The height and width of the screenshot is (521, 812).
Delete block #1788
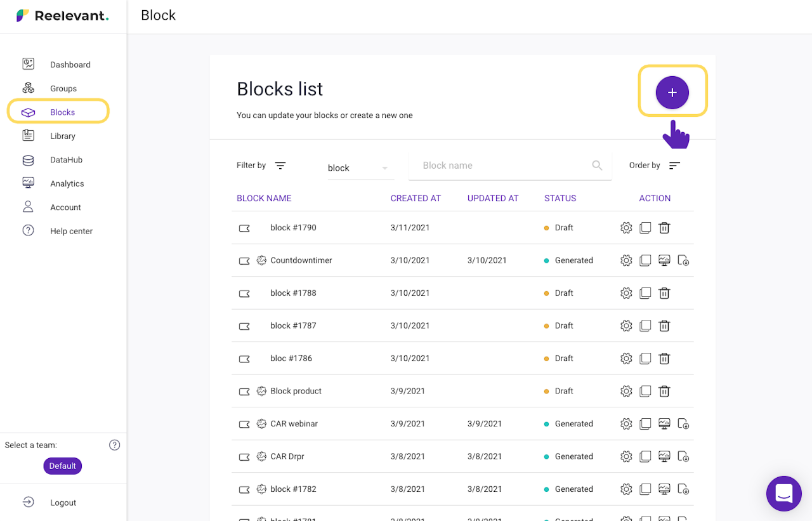[664, 293]
